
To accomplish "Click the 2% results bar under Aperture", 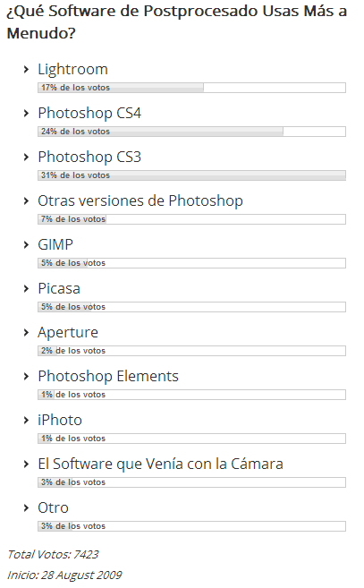I will pos(191,351).
